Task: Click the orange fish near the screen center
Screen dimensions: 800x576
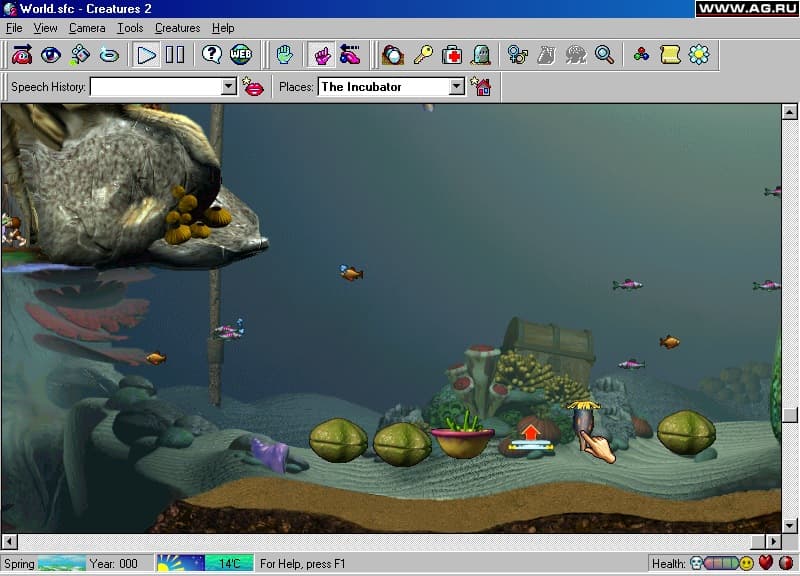Action: (x=352, y=273)
